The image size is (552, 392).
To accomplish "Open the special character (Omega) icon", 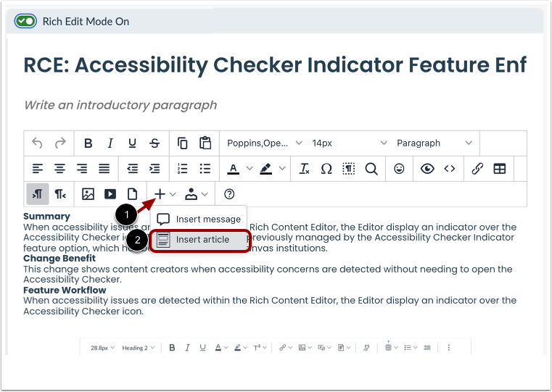I will (x=326, y=169).
